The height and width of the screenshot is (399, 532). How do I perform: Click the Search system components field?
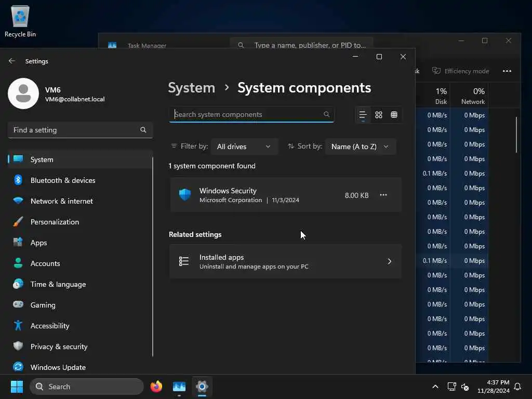[x=251, y=114]
